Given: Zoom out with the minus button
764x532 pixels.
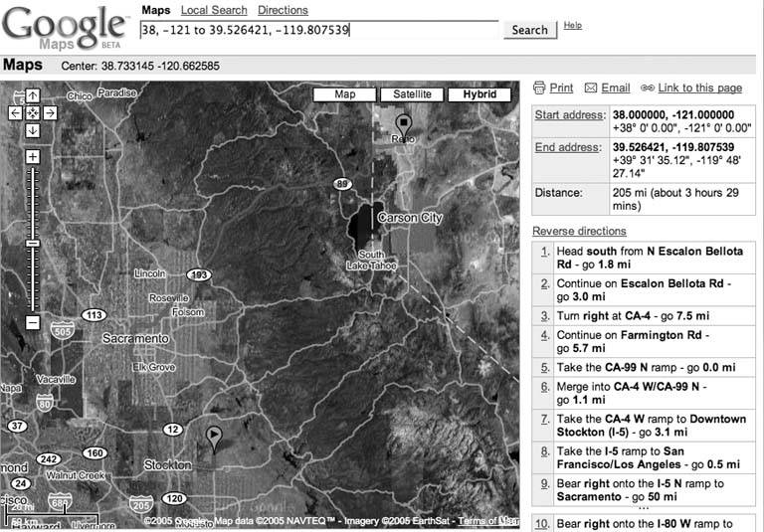Looking at the screenshot, I should pos(33,321).
